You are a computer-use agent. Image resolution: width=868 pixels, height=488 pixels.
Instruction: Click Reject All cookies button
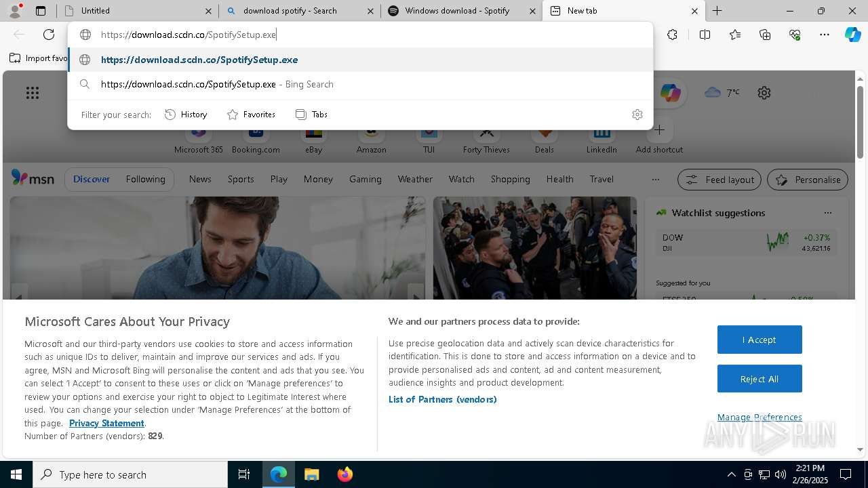click(759, 379)
